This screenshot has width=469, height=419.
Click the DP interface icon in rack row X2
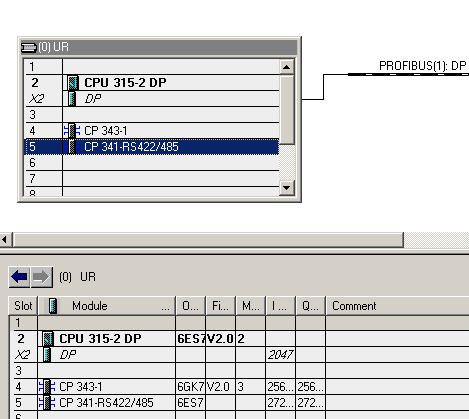(72, 99)
